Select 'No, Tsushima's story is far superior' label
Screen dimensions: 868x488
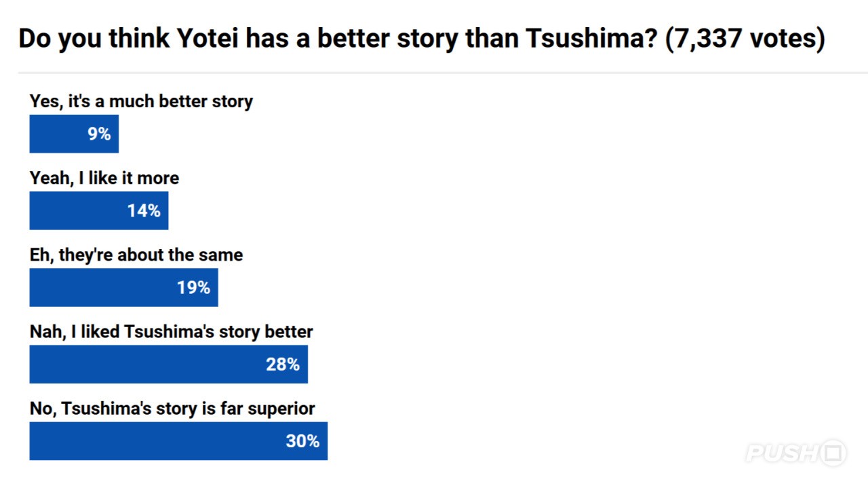[172, 408]
